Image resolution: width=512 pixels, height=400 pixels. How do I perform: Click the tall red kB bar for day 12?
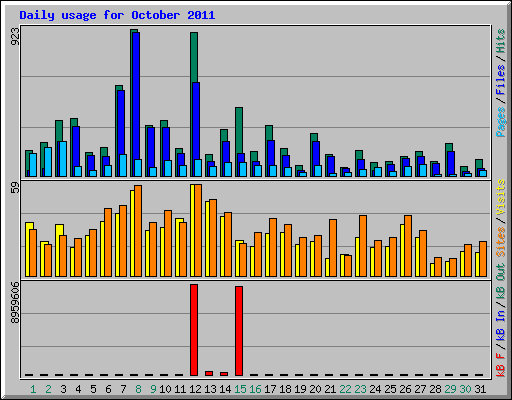tap(194, 330)
